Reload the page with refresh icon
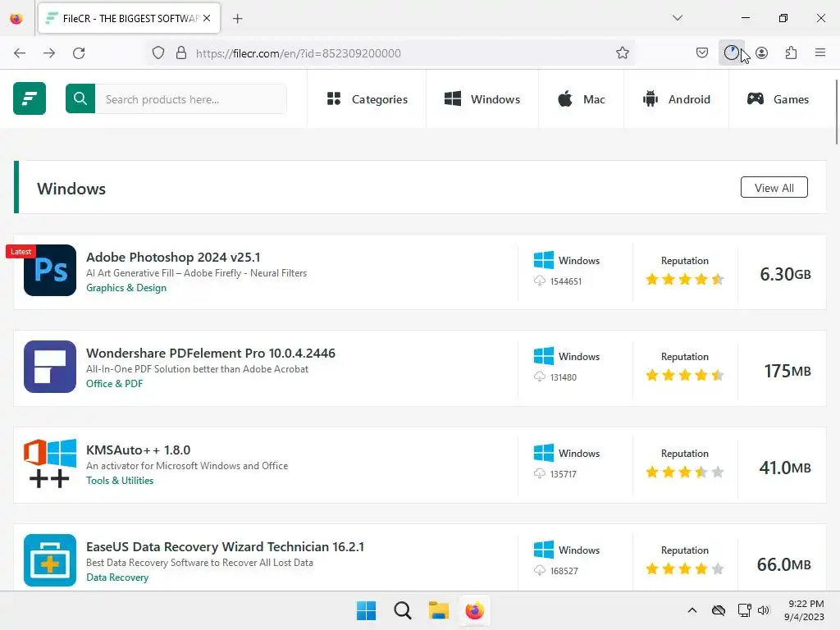840x630 pixels. tap(79, 53)
